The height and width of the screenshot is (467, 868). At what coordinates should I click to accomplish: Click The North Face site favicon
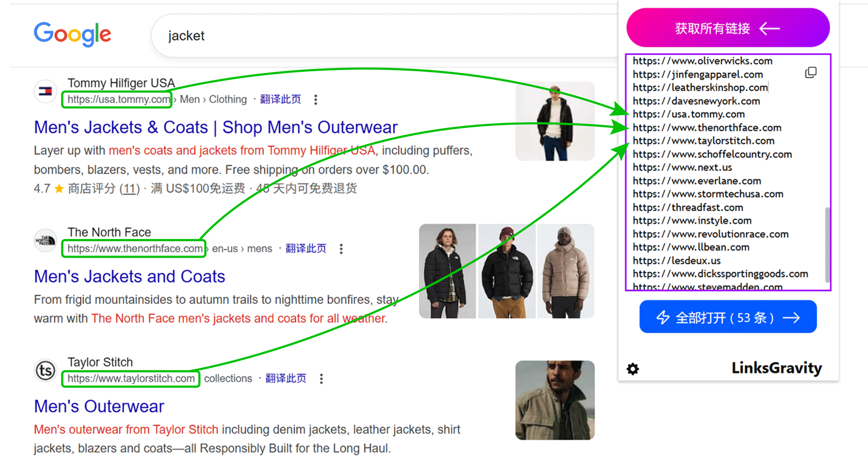click(x=45, y=241)
